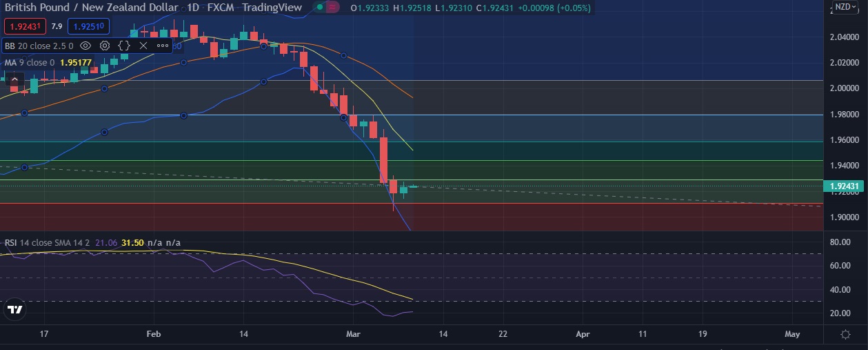
Task: Click the 2.04000 price axis label
Action: [845, 37]
